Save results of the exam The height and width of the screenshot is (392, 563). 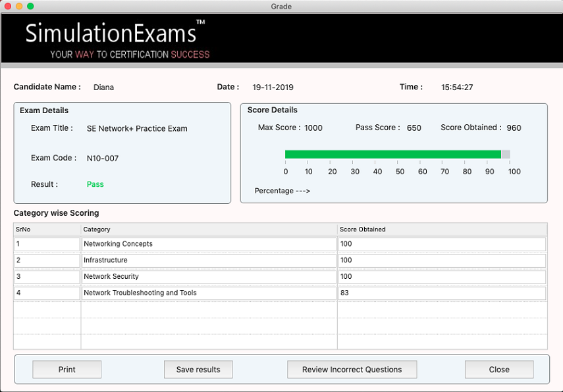198,370
